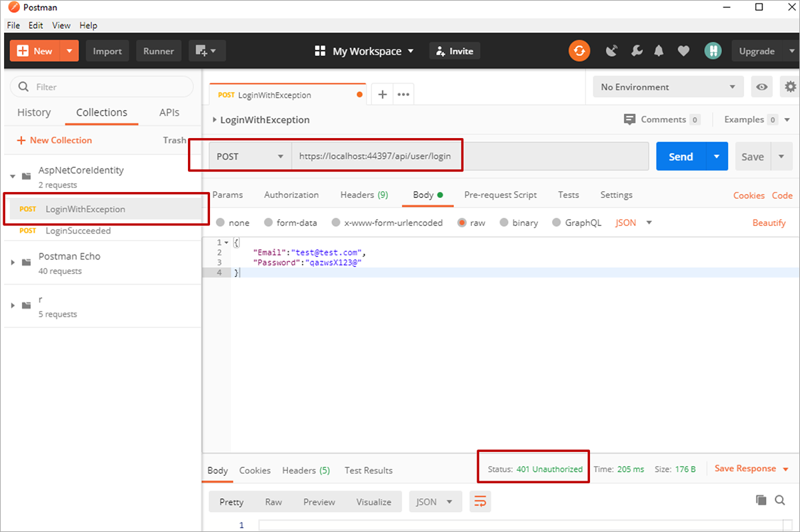
Task: Open the POST method dropdown
Action: (x=250, y=157)
